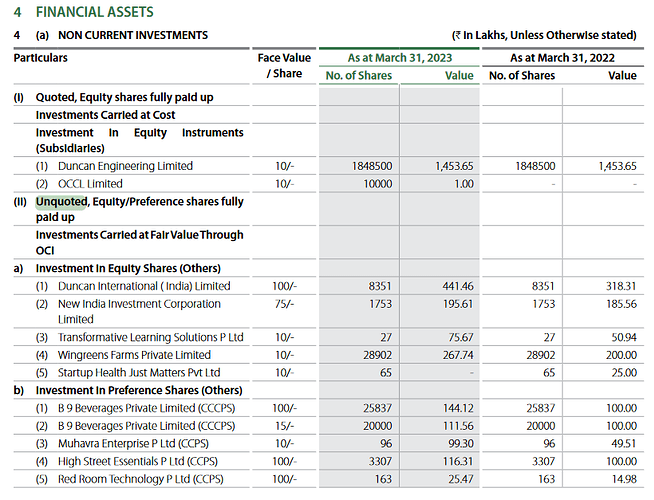
Task: Select 'Duncan International (India) Limited' row label
Action: pos(144,286)
